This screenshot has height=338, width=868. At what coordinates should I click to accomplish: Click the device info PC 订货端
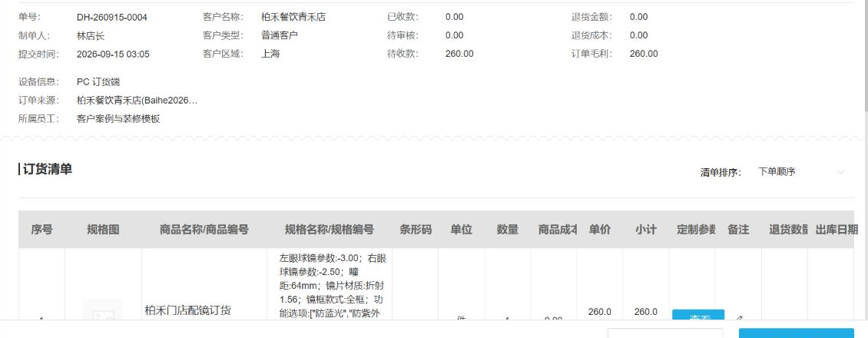(98, 82)
